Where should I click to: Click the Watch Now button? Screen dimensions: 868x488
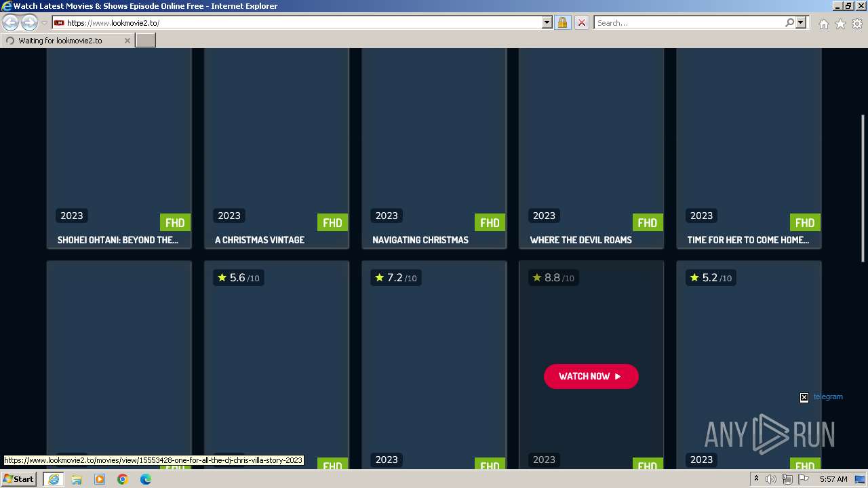click(x=591, y=376)
